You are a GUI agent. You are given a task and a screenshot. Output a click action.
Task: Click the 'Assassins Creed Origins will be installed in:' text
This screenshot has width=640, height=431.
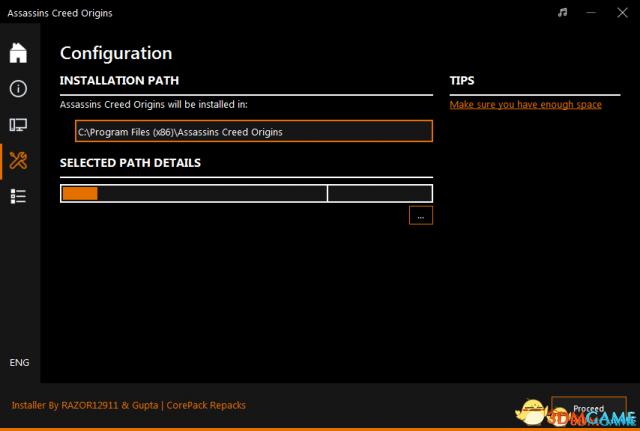click(153, 104)
